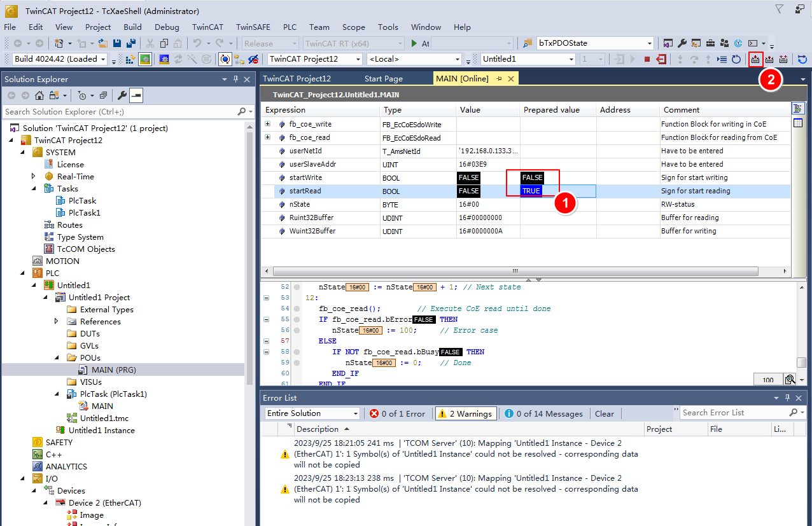Open the Build 4024.42 version dropdown
This screenshot has height=526, width=812.
click(x=104, y=59)
